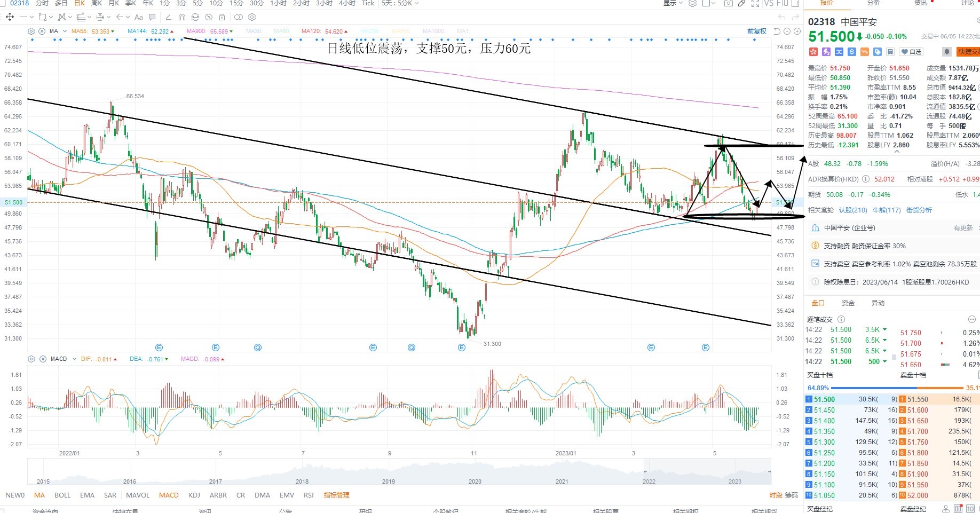The width and height of the screenshot is (980, 513).
Task: Zoom out chart with minus circle
Action: tap(787, 31)
